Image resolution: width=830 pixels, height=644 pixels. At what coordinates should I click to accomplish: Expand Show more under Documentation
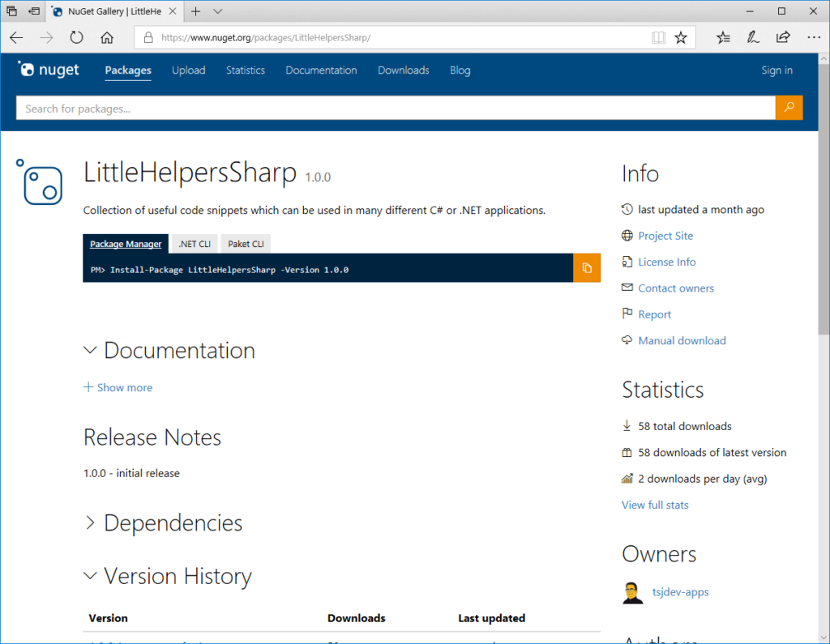[118, 388]
